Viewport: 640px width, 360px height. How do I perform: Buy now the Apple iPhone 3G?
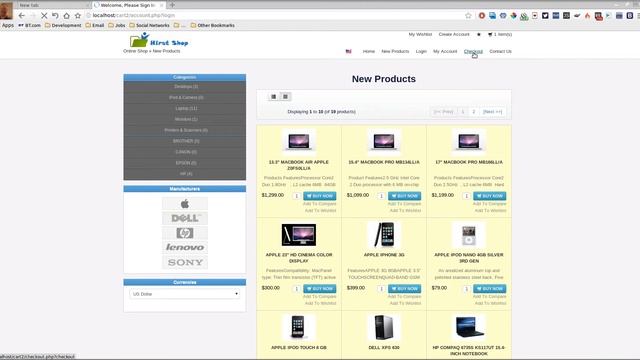(x=404, y=289)
